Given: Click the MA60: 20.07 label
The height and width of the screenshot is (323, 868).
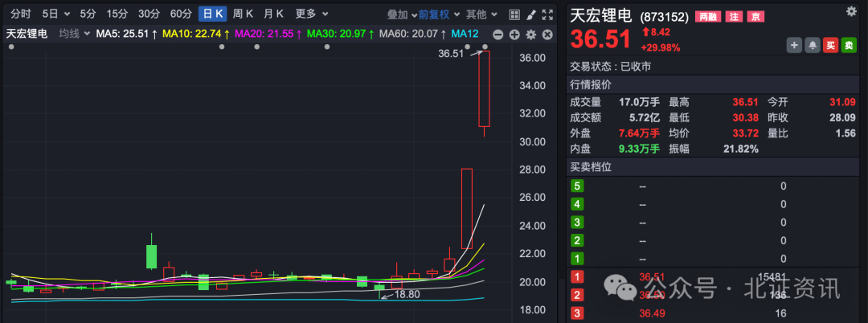Looking at the screenshot, I should pyautogui.click(x=413, y=34).
